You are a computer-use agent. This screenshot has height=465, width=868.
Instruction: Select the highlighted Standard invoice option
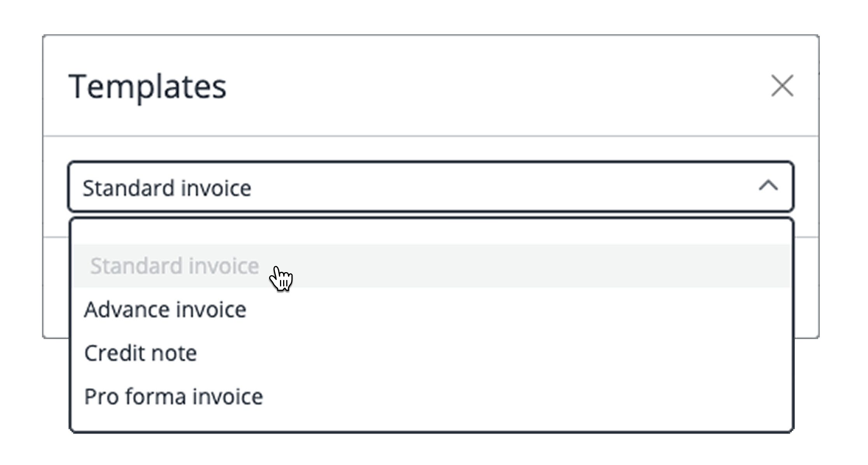click(x=175, y=266)
